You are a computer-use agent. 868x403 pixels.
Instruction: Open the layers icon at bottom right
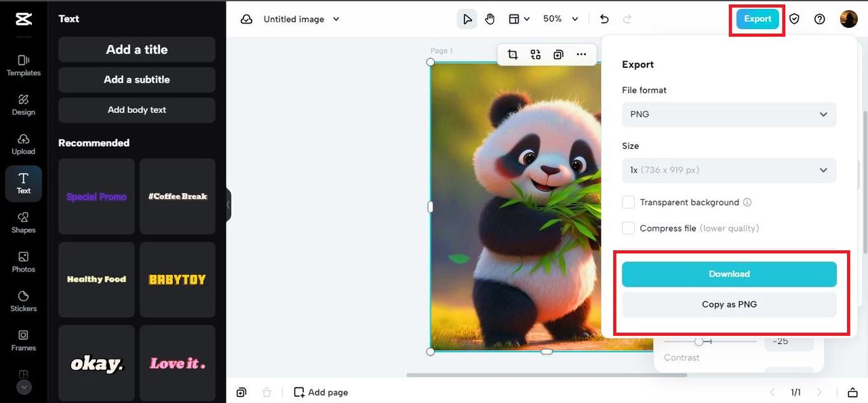point(852,392)
